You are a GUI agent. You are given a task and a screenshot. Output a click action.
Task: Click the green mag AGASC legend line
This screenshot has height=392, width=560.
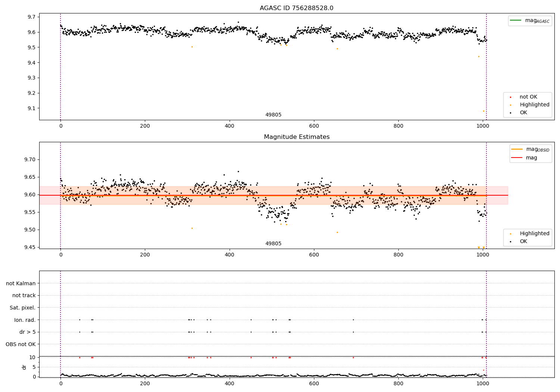point(516,20)
